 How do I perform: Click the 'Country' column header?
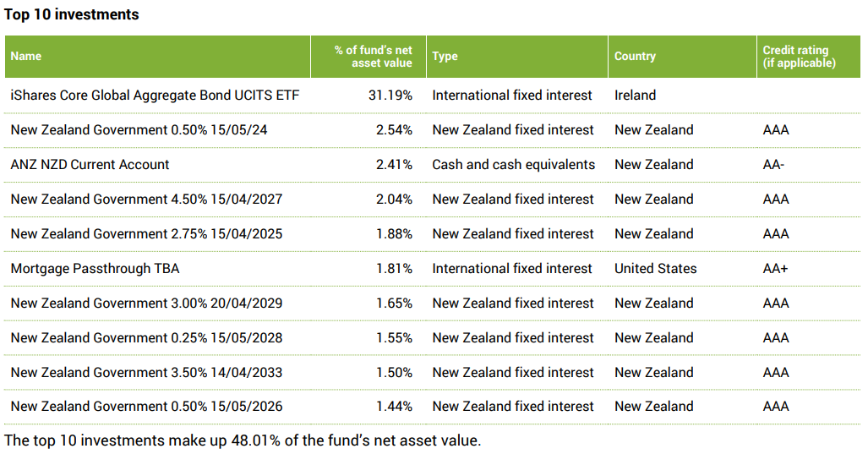point(635,56)
